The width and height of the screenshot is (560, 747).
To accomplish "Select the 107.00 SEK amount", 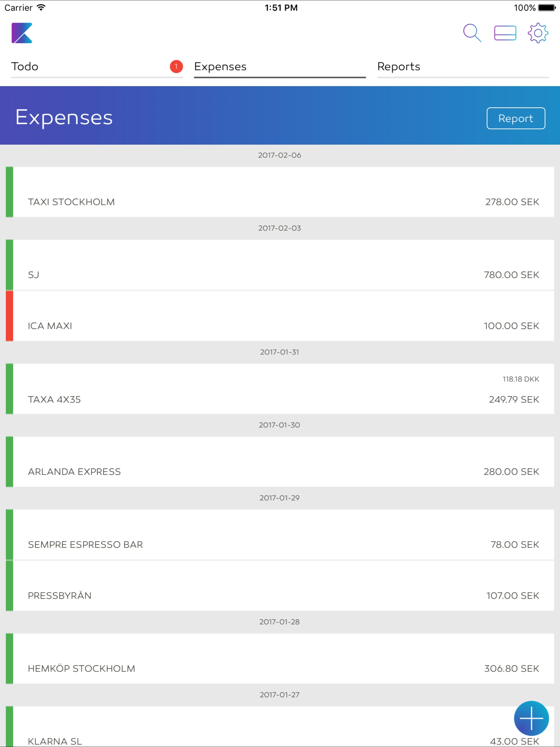I will (513, 596).
